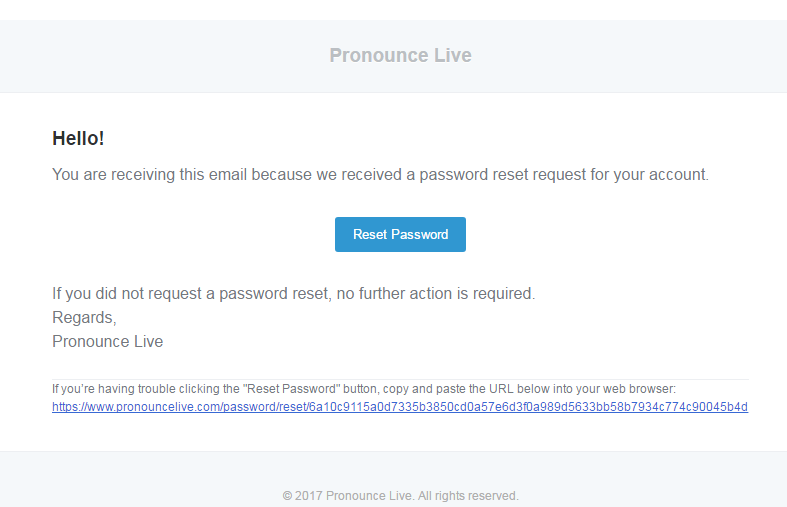This screenshot has width=787, height=507.
Task: Click the Pronounce Live header title
Action: (x=400, y=55)
